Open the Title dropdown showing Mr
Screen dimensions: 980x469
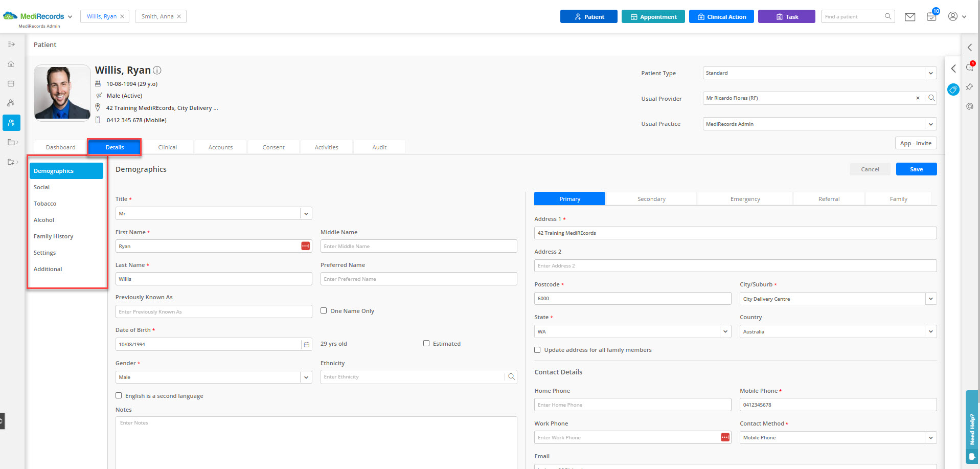[306, 213]
